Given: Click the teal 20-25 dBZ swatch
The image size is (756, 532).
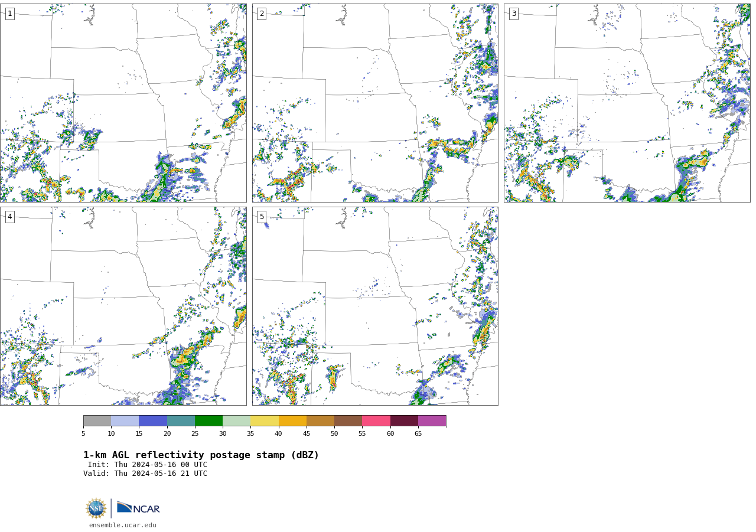Looking at the screenshot, I should [181, 421].
